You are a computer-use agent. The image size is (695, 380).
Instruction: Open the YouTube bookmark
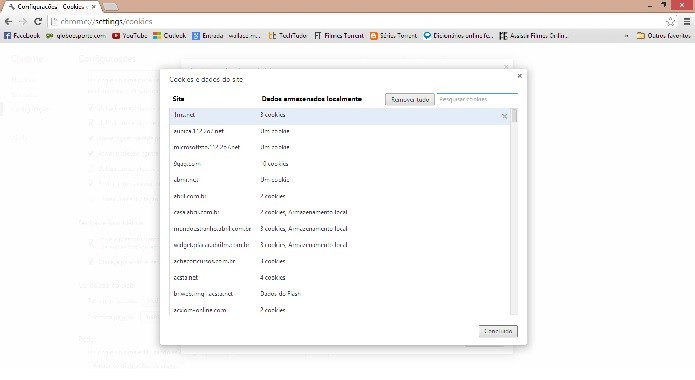pos(129,35)
